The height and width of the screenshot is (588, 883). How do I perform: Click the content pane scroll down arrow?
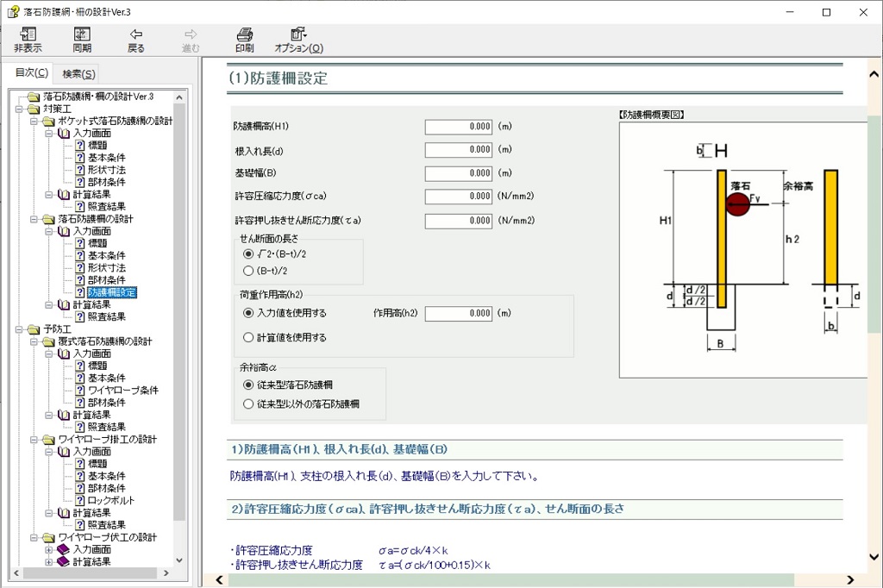(x=874, y=558)
